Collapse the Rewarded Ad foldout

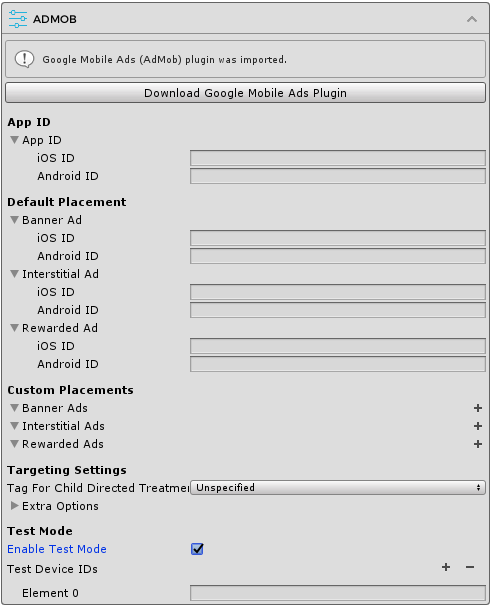point(14,328)
